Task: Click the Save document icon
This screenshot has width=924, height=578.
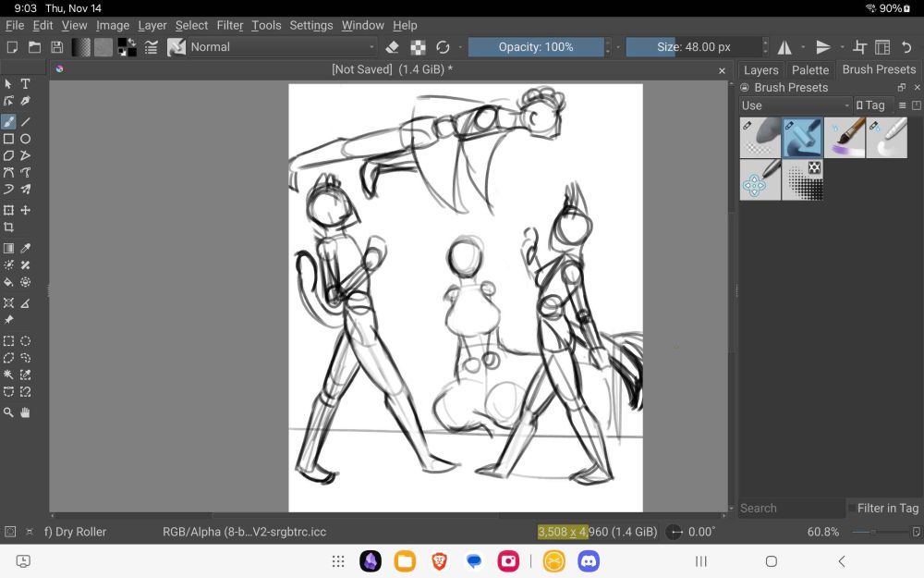Action: tap(57, 47)
